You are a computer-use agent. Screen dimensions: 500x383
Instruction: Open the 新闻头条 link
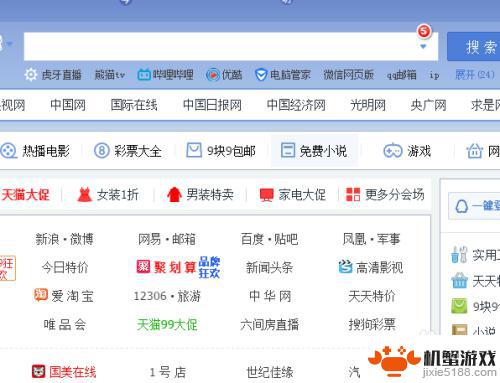269,267
